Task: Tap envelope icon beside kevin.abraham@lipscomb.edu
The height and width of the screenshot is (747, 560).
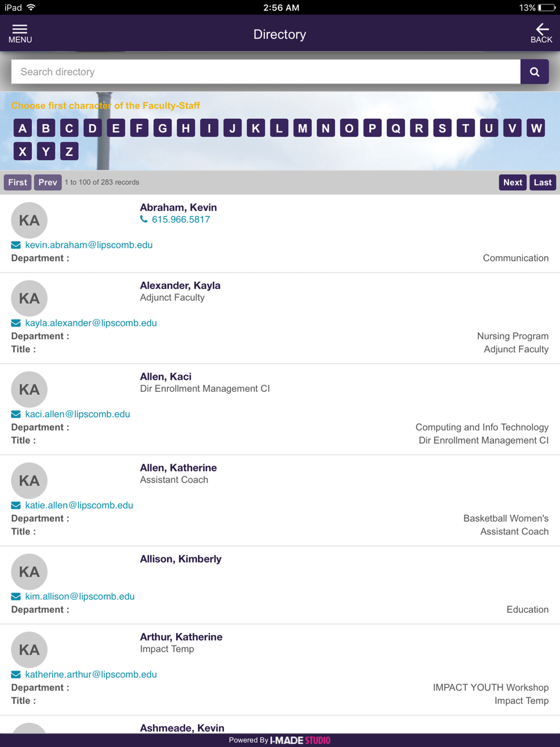Action: (x=16, y=245)
